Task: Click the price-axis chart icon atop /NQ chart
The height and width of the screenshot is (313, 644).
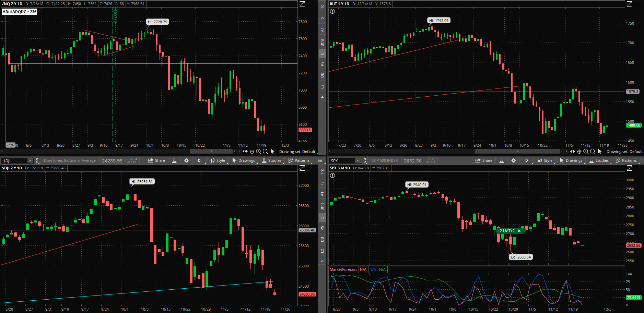Action: (302, 4)
